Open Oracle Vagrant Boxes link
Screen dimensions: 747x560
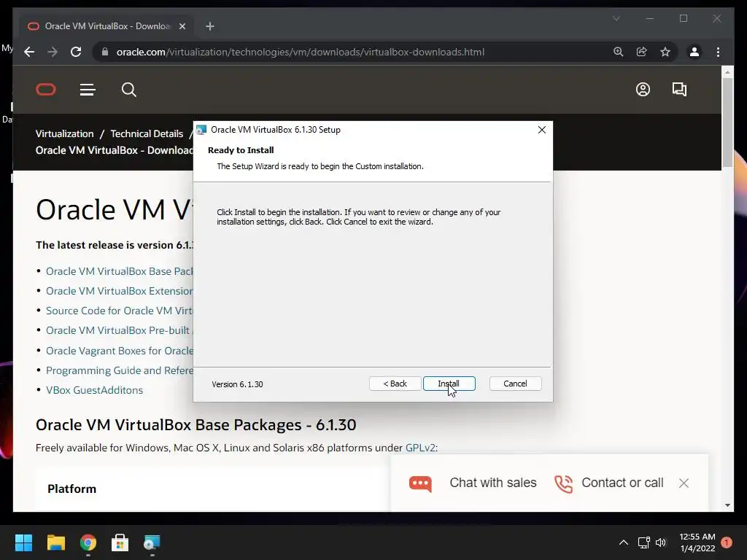[119, 351]
